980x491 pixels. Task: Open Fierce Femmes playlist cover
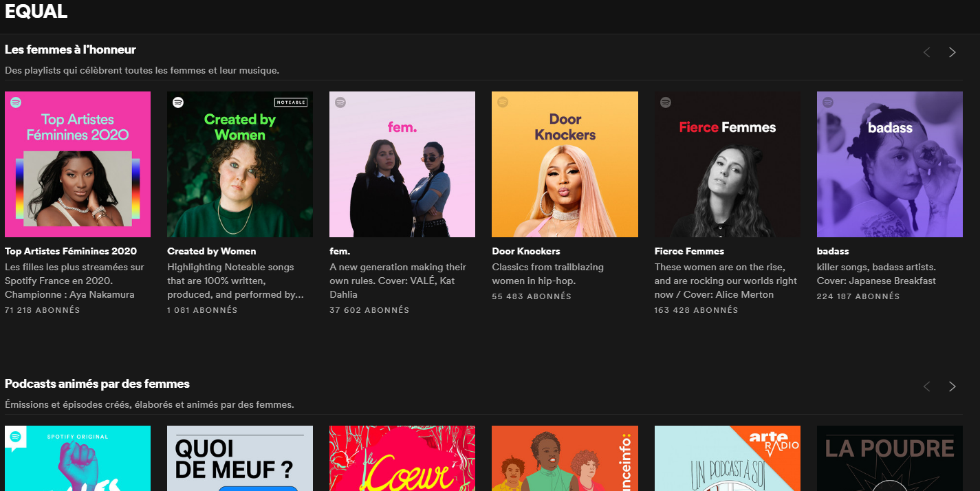(x=727, y=164)
